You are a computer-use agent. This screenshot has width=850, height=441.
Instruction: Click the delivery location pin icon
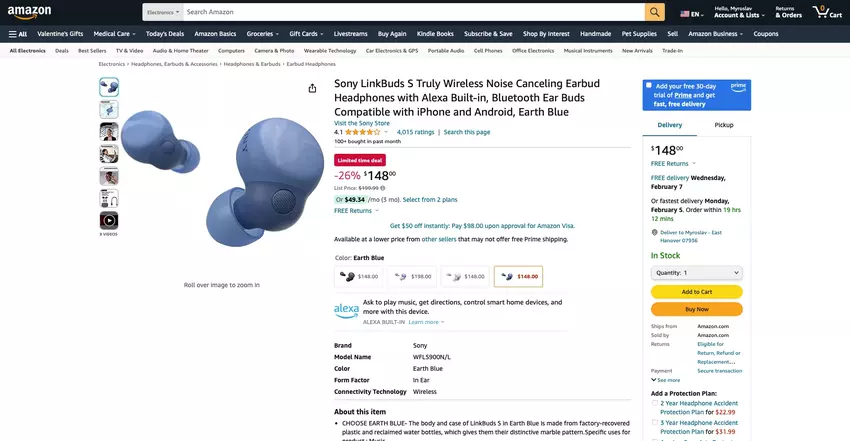(654, 232)
